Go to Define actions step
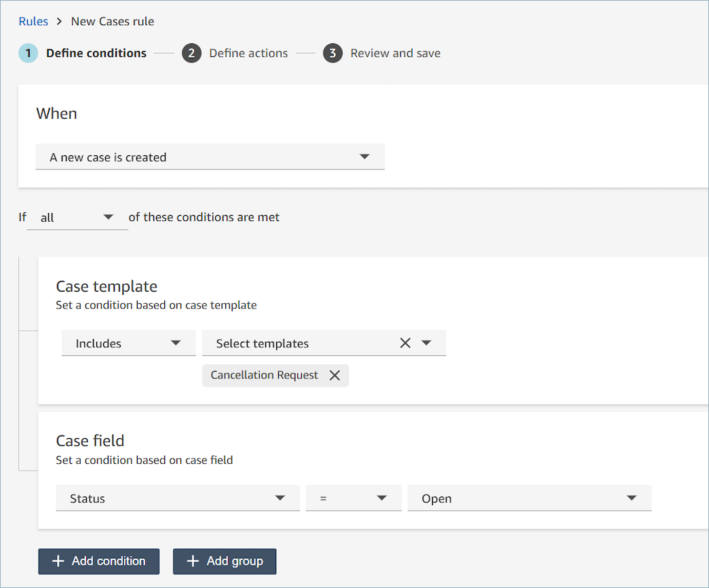Image resolution: width=709 pixels, height=588 pixels. pos(248,53)
